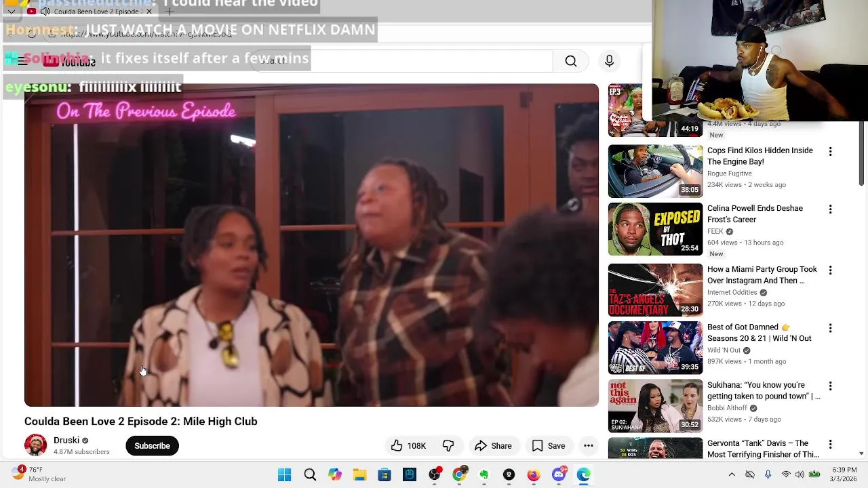The height and width of the screenshot is (488, 868).
Task: Open Windows taskbar search
Action: point(310,474)
